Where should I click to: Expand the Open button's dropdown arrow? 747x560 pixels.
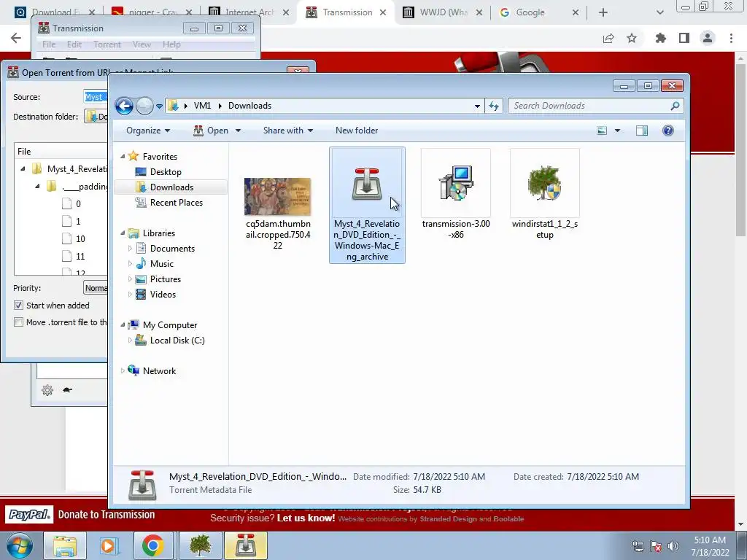[x=239, y=131]
